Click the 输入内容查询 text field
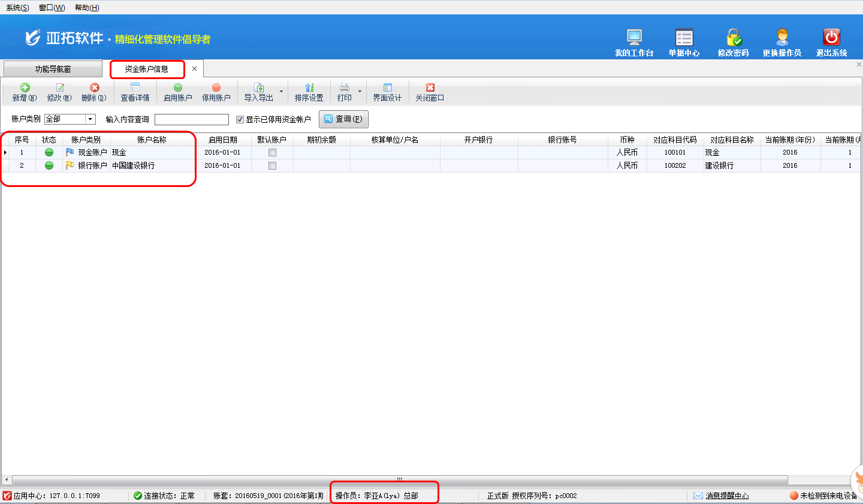The height and width of the screenshot is (504, 863). pyautogui.click(x=192, y=119)
